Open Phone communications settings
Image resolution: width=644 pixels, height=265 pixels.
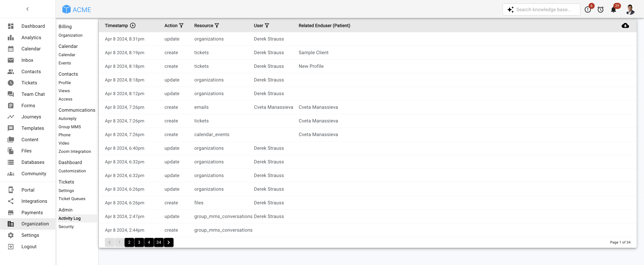pos(64,135)
